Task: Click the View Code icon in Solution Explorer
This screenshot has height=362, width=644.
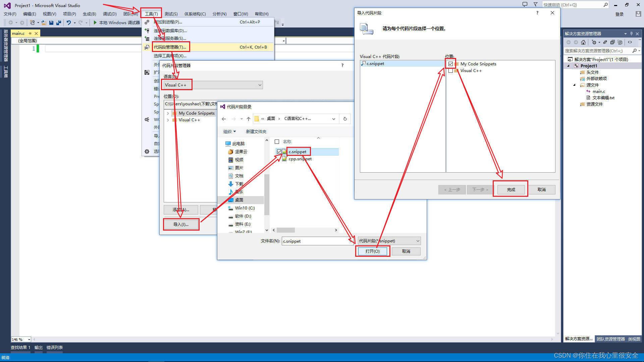Action: (630, 42)
